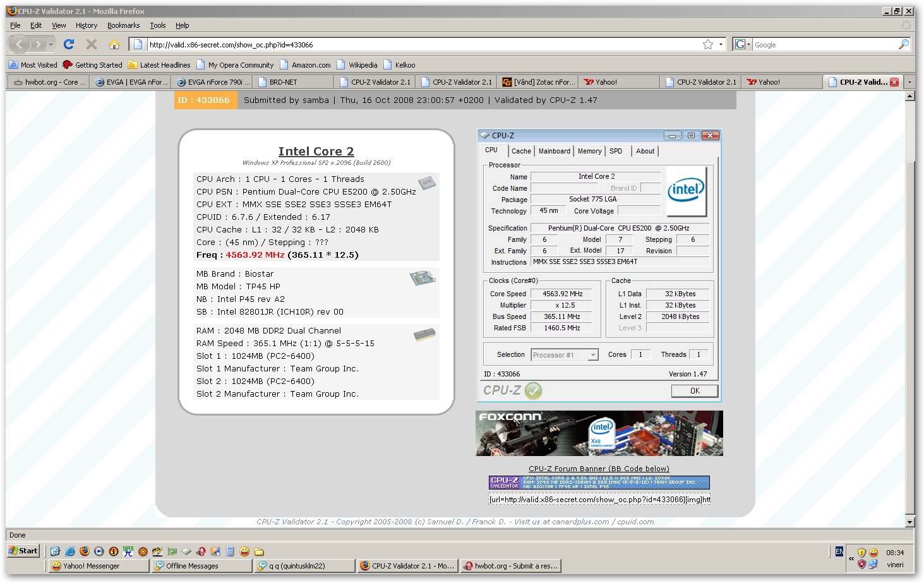Expand hidden system tray icons chevron

pyautogui.click(x=851, y=558)
